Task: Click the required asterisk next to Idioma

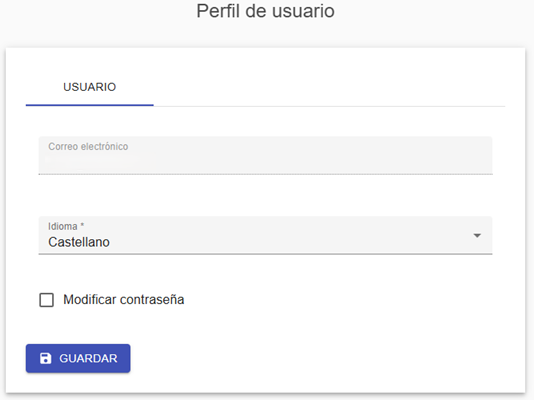Action: coord(82,225)
